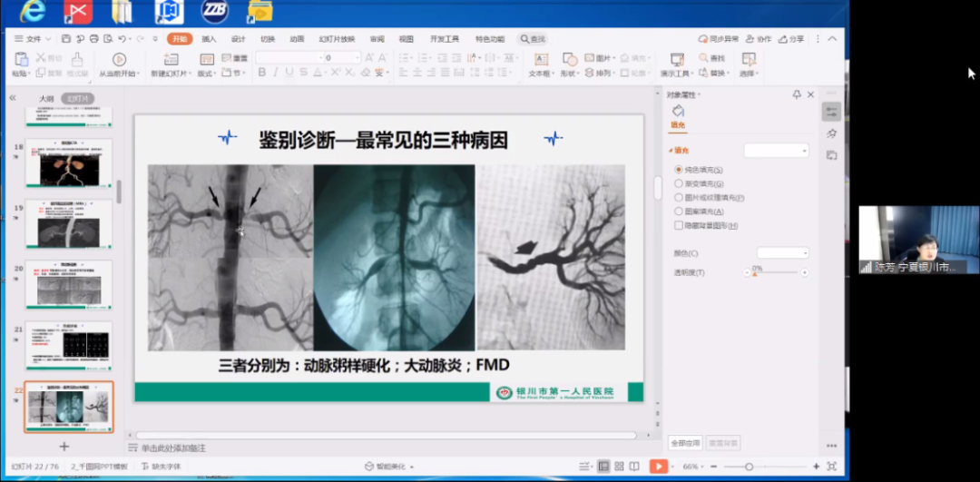Click the zoom slider in status bar
Screen dimensions: 980x482
[764, 467]
